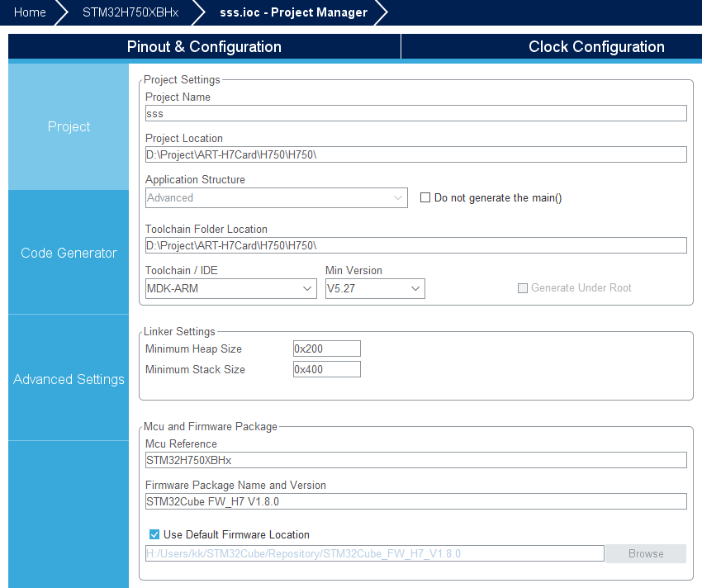Open the Toolchain / IDE MDK-ARM dropdown
Image resolution: width=702 pixels, height=588 pixels.
click(231, 288)
